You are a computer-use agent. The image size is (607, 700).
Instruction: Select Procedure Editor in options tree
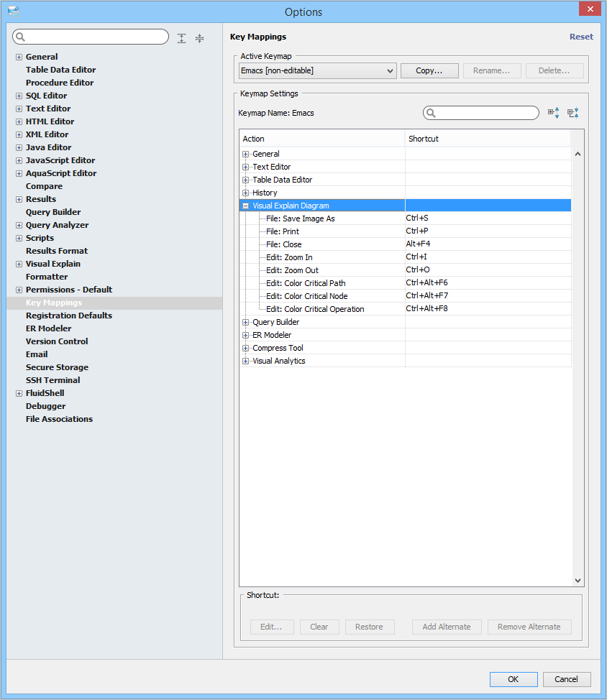[60, 83]
